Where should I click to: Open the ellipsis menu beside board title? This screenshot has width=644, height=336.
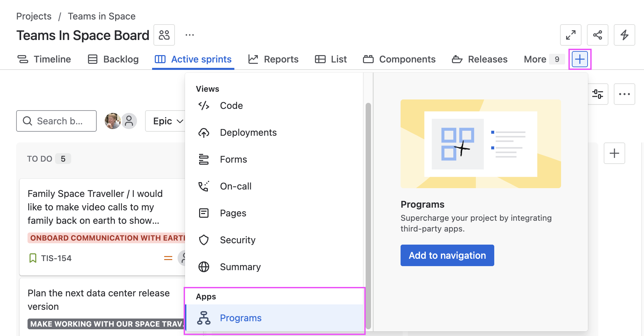pos(190,35)
